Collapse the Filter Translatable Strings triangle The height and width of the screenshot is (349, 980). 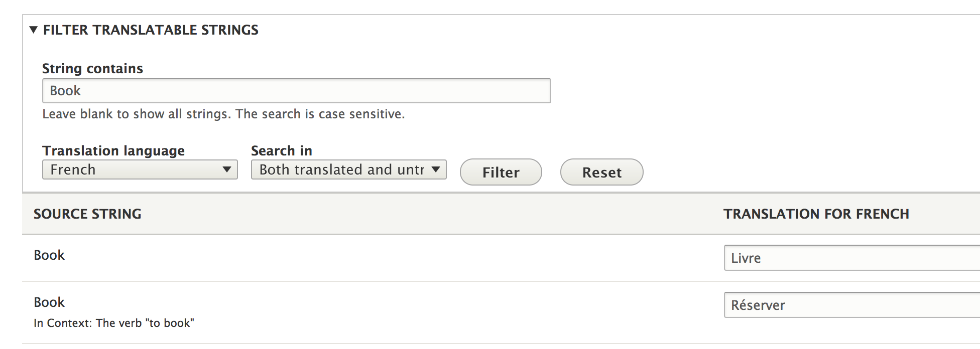tap(34, 30)
